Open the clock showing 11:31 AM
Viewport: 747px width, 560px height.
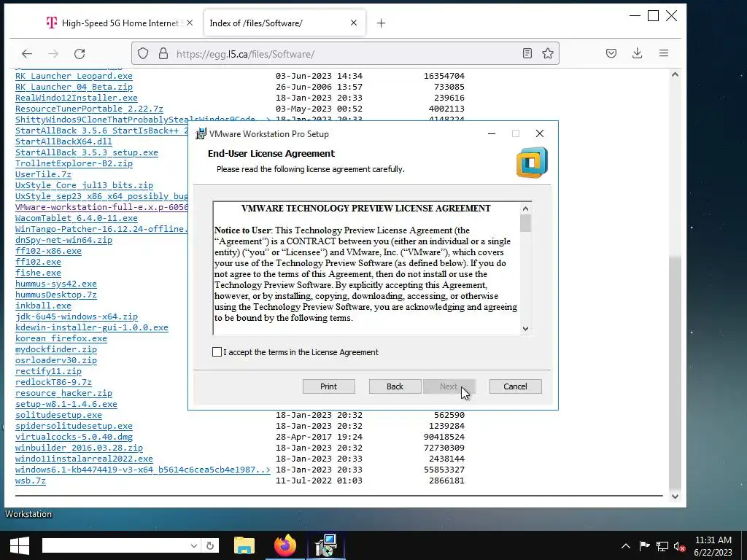[x=713, y=546]
